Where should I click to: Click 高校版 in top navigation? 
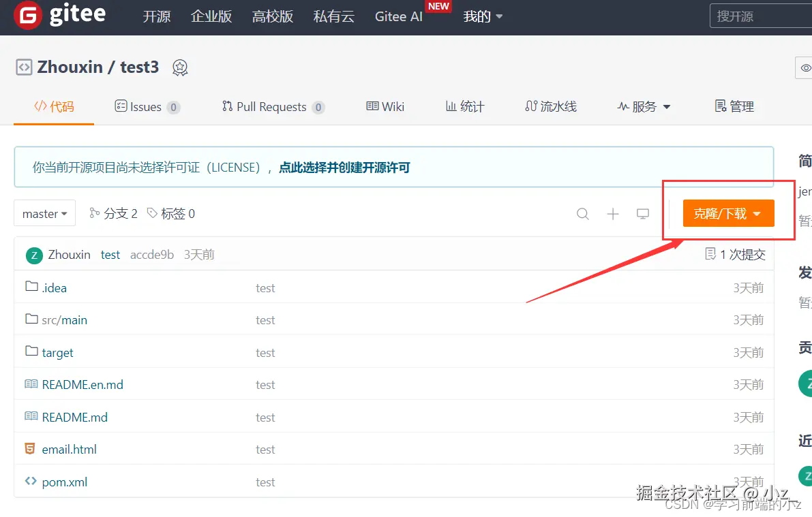pyautogui.click(x=273, y=16)
